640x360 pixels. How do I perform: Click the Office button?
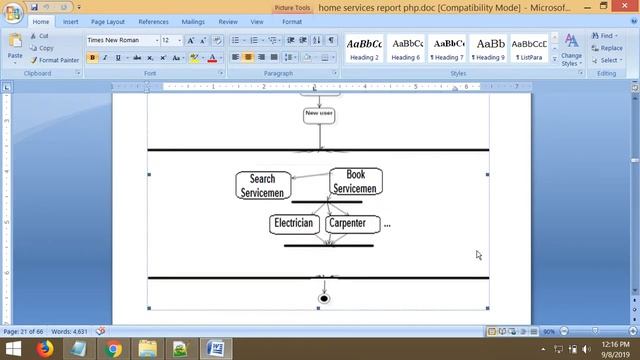(13, 13)
